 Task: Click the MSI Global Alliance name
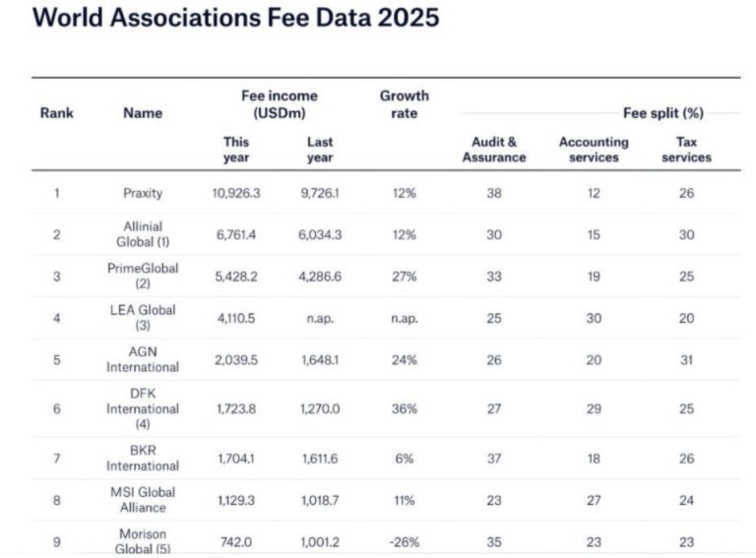[143, 500]
